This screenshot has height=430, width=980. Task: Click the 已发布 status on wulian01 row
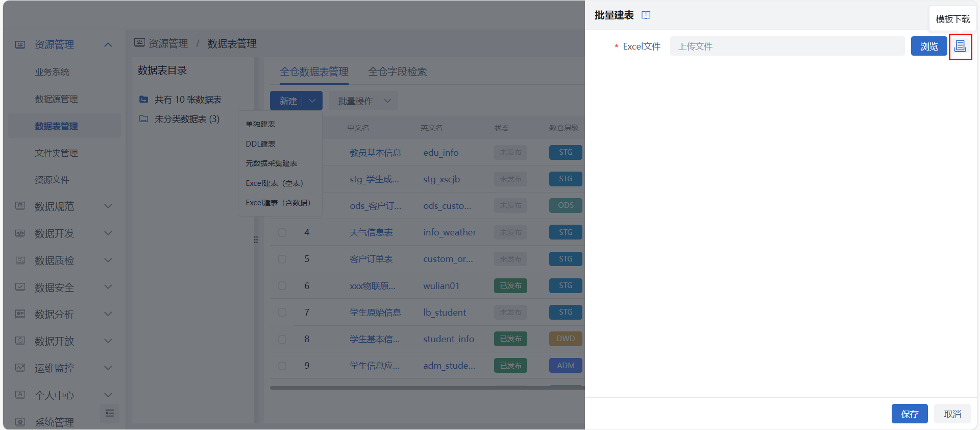click(510, 286)
